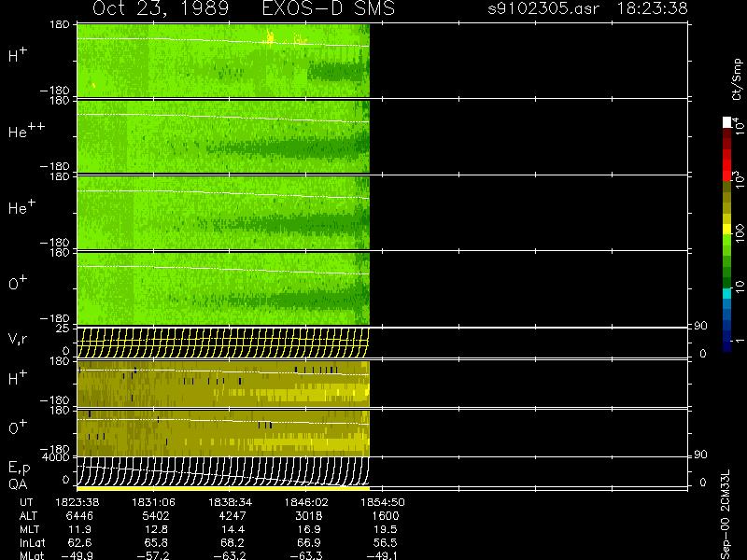Click the header time '18:23:38'
747x560 pixels.
tap(652, 8)
